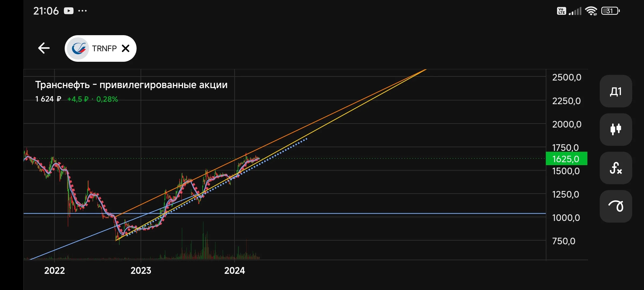Click the 2023 time axis label
Screen dimensions: 644x290
pyautogui.click(x=141, y=270)
